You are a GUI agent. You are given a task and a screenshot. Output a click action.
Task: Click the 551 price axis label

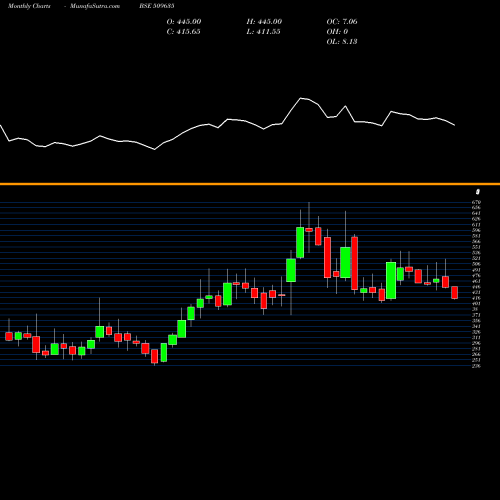point(476,247)
